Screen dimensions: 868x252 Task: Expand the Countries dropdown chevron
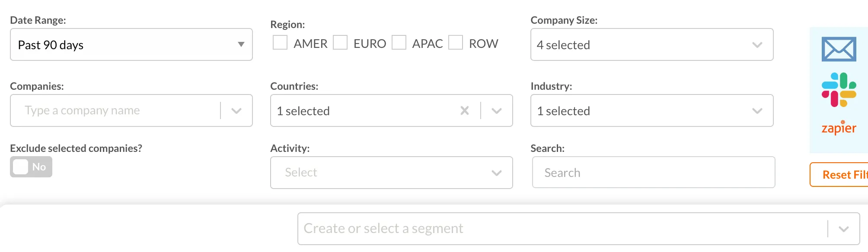pos(497,111)
